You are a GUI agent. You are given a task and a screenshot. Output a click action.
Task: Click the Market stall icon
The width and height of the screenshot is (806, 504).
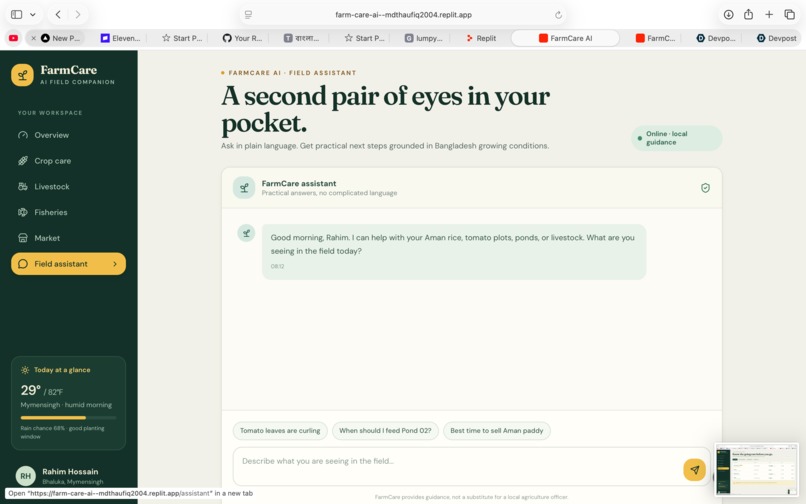[x=23, y=238]
